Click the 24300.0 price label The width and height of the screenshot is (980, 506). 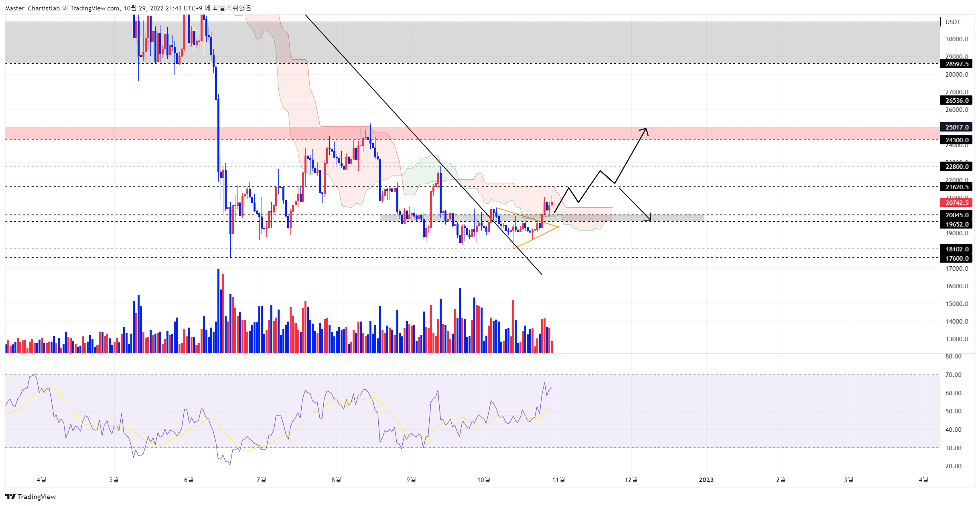(957, 140)
